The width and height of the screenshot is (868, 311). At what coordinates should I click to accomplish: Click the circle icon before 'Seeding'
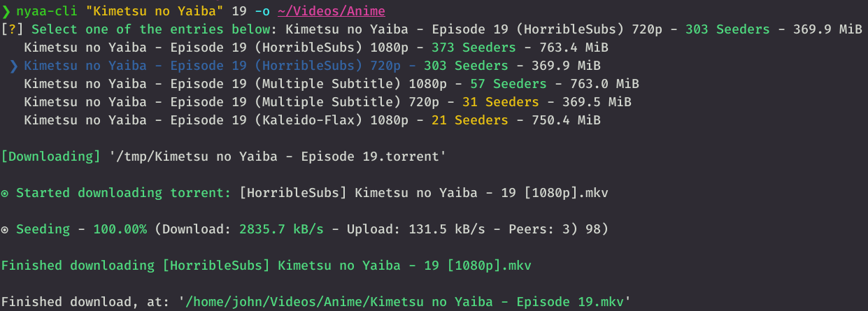click(6, 229)
